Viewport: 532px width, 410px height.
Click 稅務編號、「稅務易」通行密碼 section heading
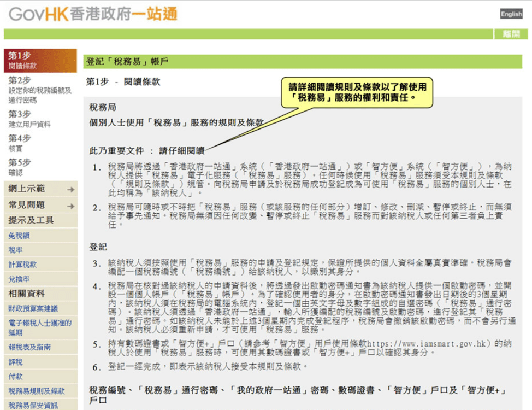(298, 395)
